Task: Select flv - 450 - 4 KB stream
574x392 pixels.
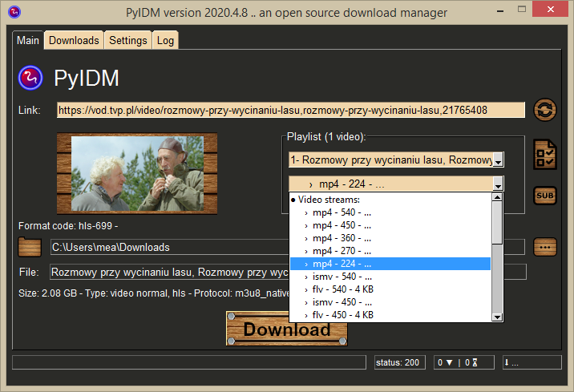Action: click(x=390, y=315)
